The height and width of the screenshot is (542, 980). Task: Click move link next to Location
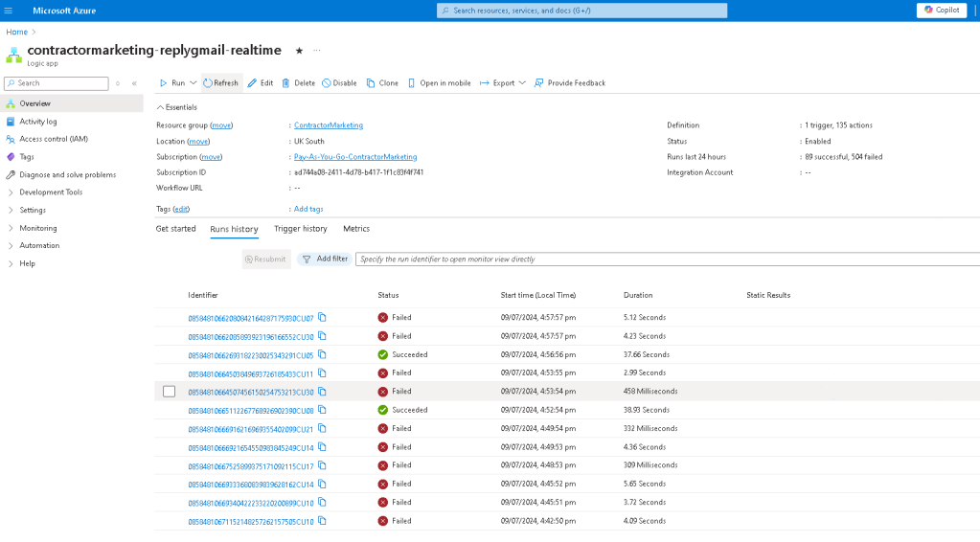[198, 141]
